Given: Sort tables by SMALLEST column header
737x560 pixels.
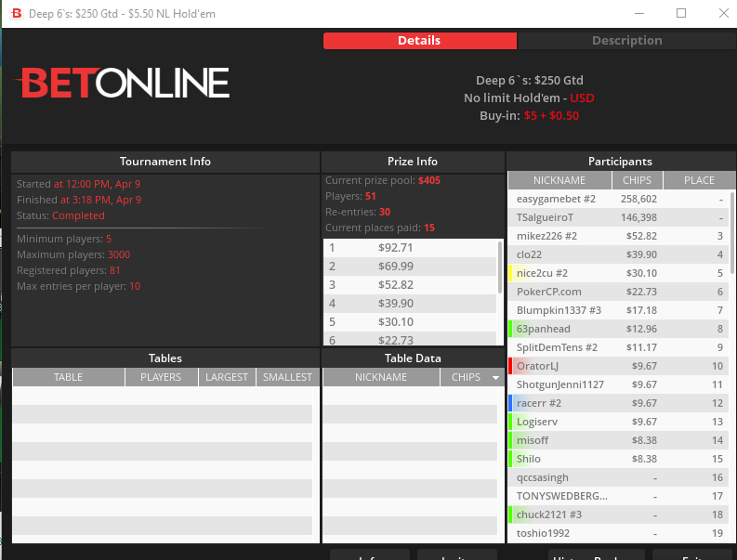Looking at the screenshot, I should pos(287,377).
